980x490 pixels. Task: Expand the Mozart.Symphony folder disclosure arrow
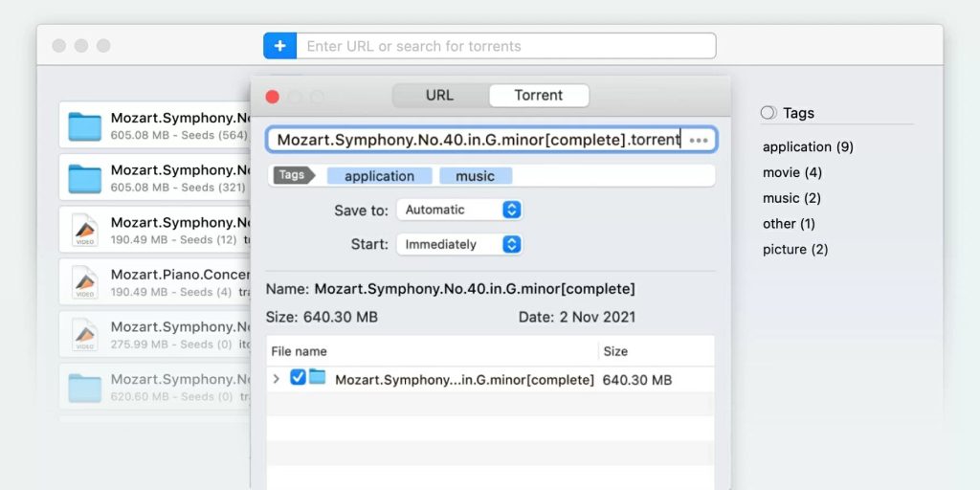277,379
